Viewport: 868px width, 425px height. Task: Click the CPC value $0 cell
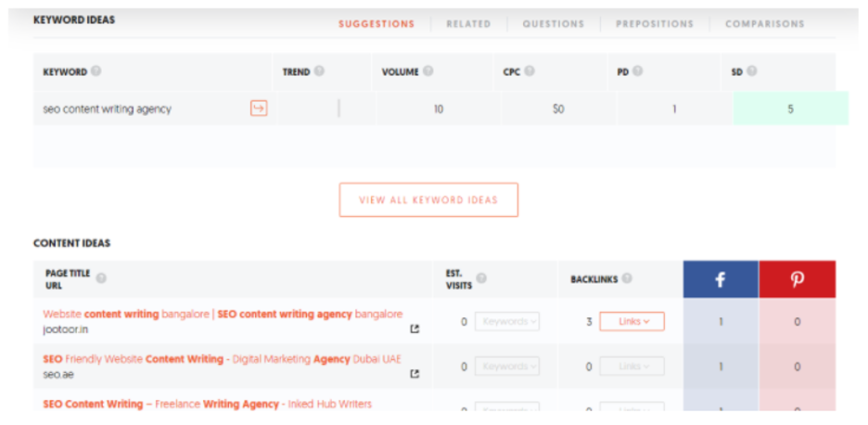(x=558, y=109)
